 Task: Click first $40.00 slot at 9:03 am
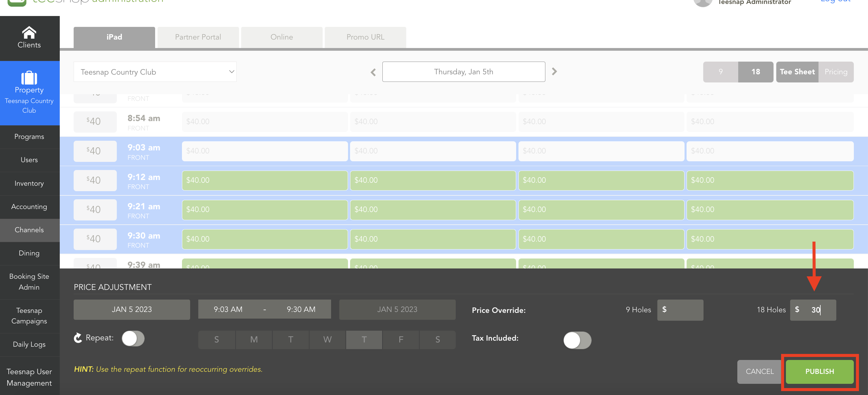point(265,151)
